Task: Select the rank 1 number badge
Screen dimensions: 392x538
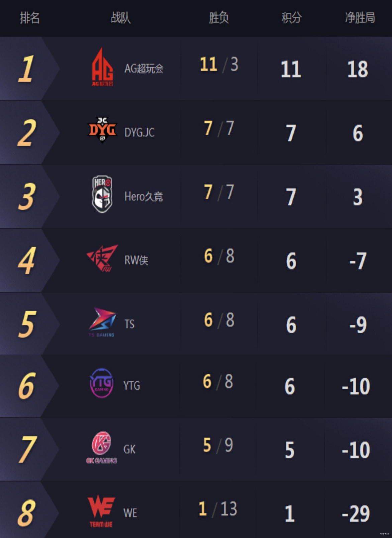Action: (x=26, y=69)
